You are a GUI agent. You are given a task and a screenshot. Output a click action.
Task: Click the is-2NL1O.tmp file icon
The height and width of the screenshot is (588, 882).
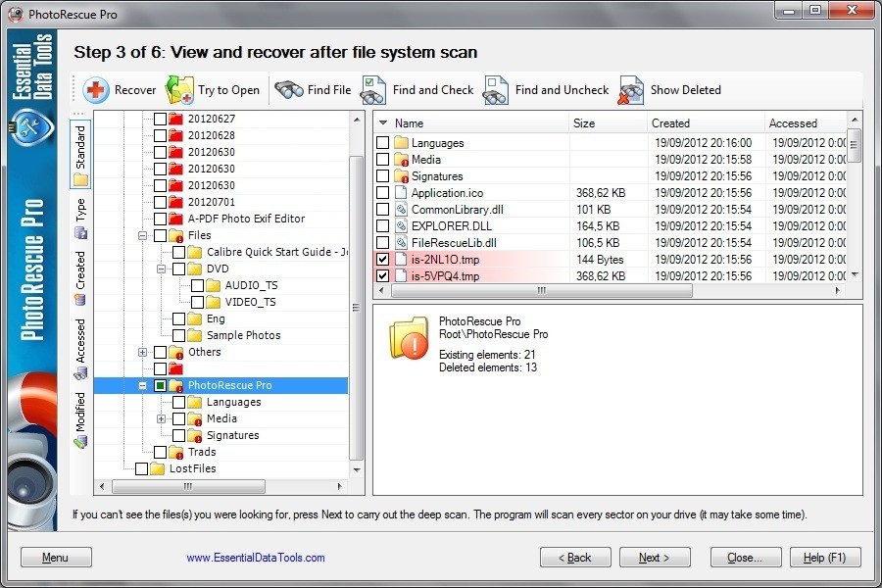[x=401, y=259]
